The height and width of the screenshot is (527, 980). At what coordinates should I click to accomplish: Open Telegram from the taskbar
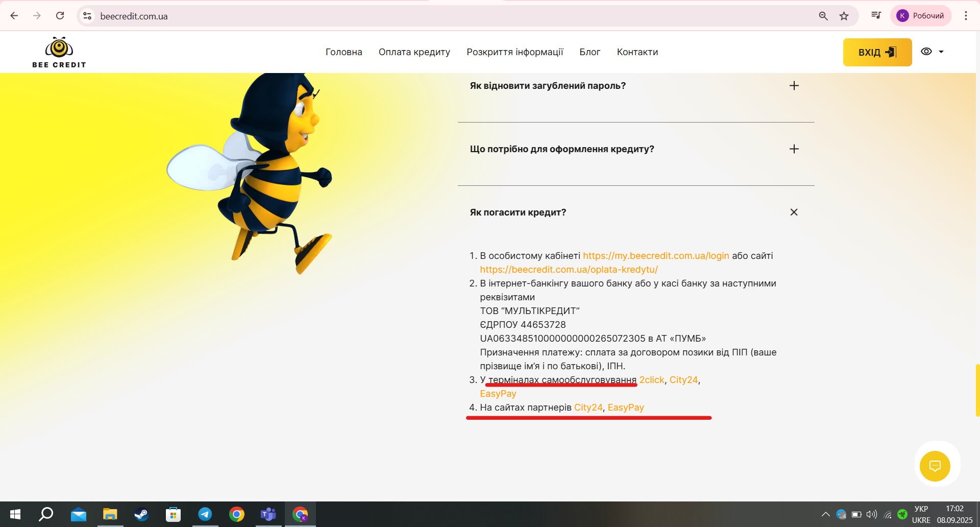click(x=205, y=514)
